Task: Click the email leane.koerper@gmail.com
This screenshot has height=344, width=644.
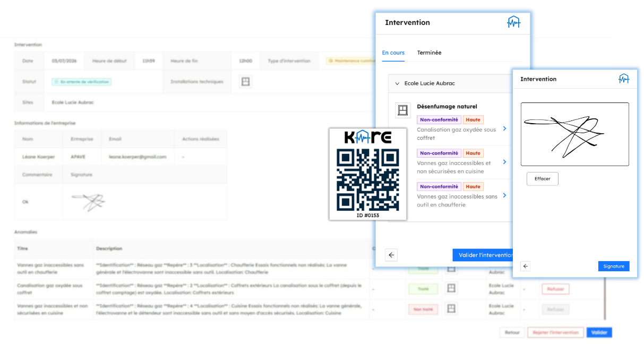Action: (138, 157)
